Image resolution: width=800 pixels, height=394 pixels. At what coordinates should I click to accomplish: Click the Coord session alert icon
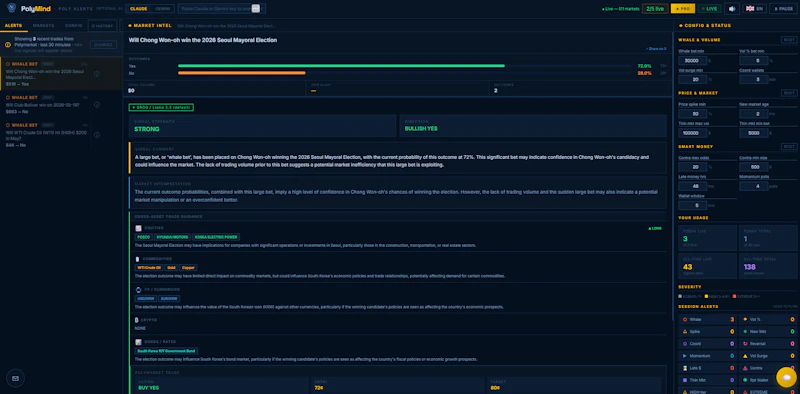coord(685,344)
